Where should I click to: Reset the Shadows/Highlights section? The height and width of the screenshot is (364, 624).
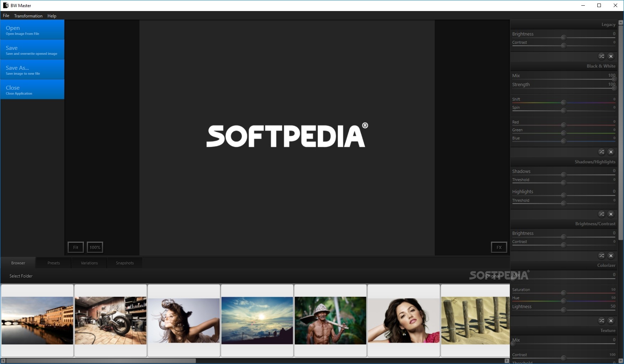[611, 214]
